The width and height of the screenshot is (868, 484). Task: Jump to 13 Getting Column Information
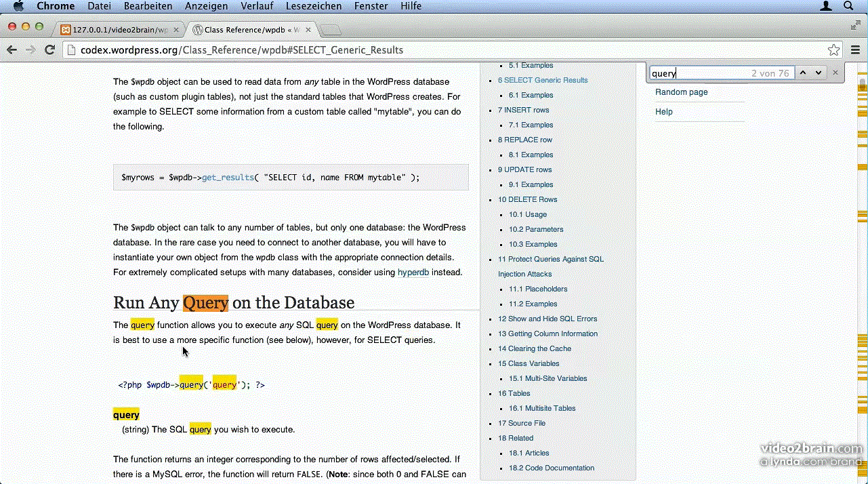547,334
